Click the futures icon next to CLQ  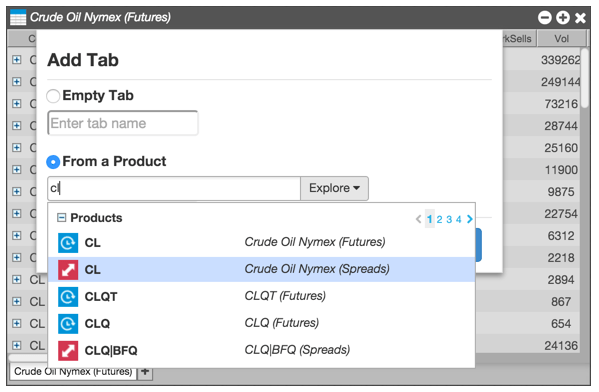tap(68, 324)
